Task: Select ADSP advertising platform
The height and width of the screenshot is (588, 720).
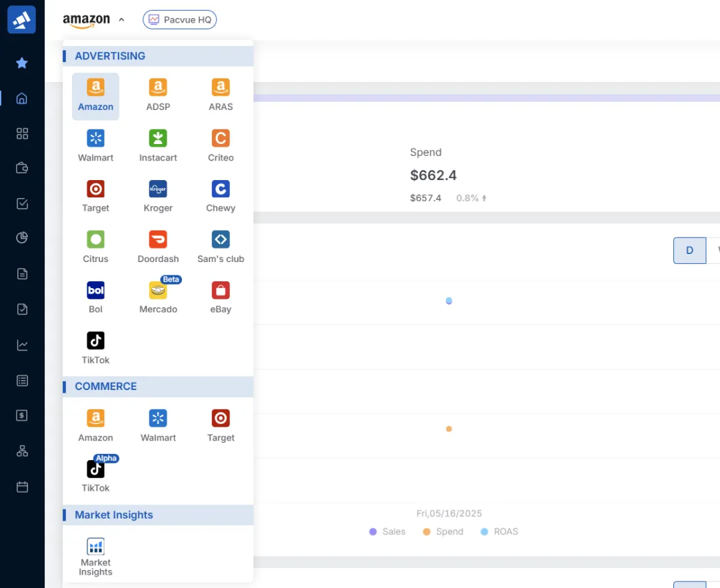Action: 158,95
